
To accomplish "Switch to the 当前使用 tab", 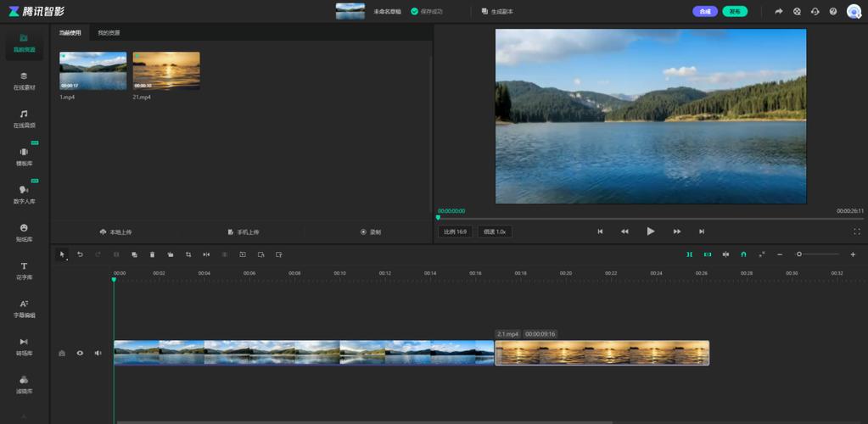I will 70,33.
